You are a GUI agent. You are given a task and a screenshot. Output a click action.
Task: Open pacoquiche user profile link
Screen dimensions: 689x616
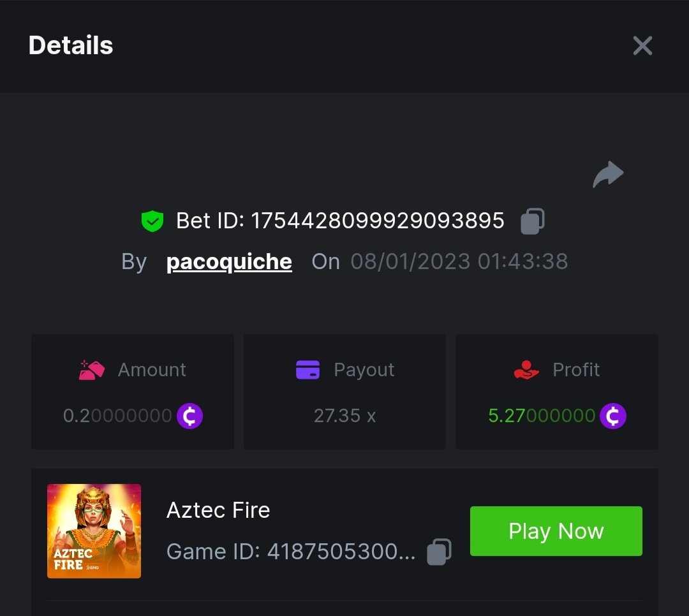coord(229,261)
